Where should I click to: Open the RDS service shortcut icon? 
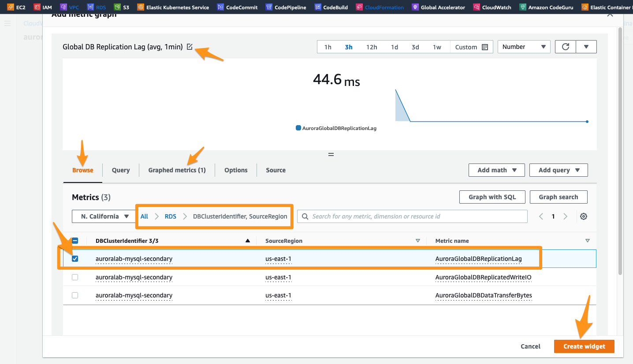pyautogui.click(x=90, y=7)
